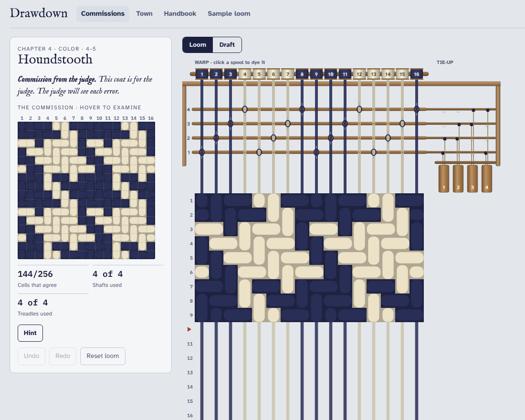
Task: Click warp spool 11
Action: 345,74
